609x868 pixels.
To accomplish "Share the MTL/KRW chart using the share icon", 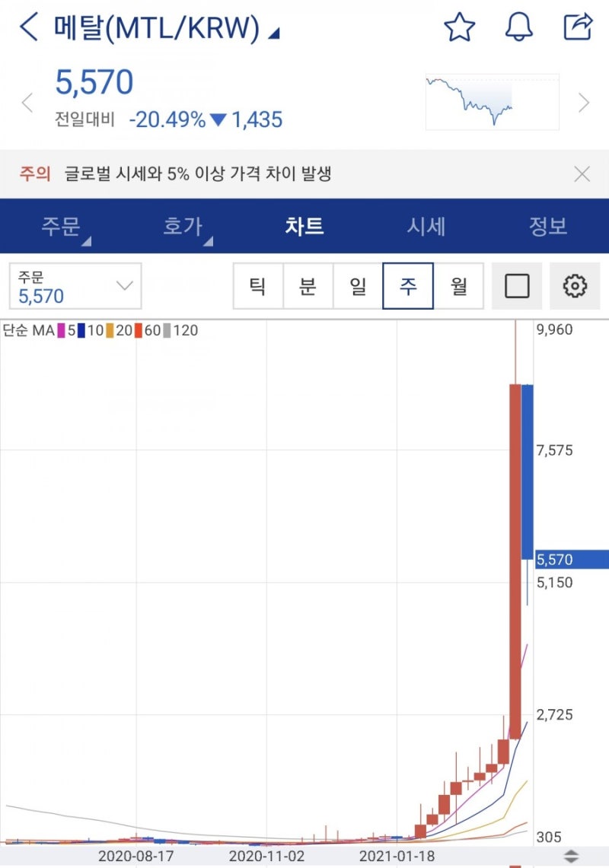I will click(x=578, y=27).
